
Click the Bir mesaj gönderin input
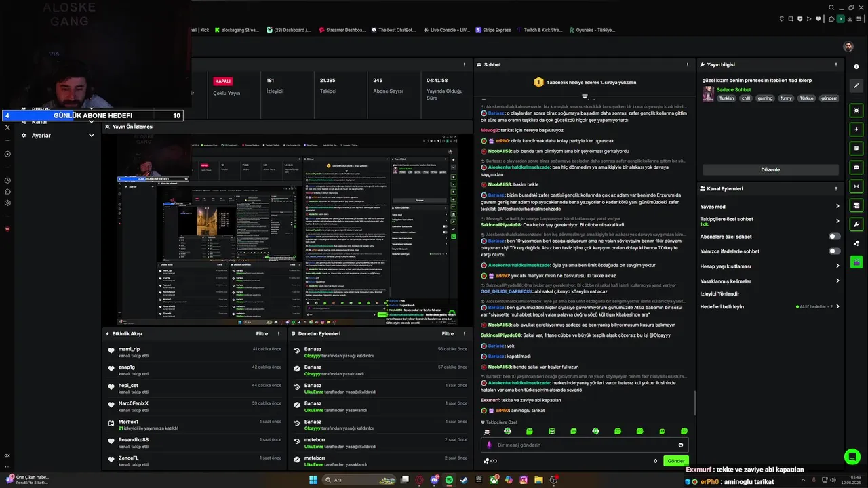point(585,445)
